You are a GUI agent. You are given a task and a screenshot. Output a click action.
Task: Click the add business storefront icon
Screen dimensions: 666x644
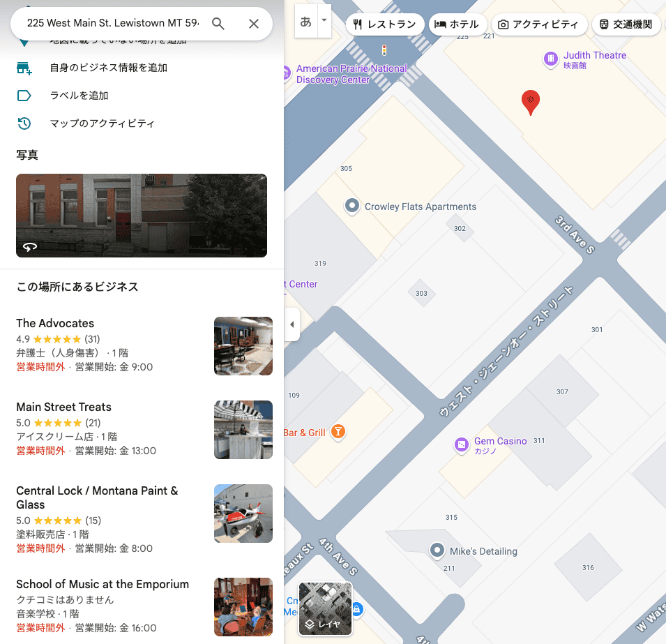[24, 68]
